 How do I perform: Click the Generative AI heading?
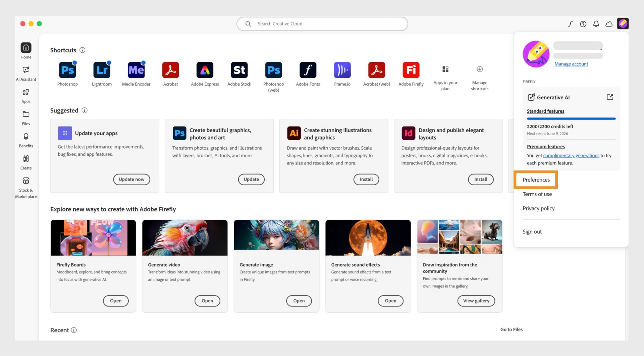tap(553, 97)
